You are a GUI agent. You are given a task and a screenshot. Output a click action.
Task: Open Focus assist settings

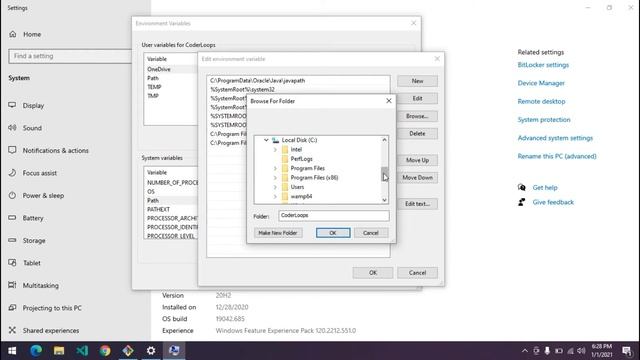40,173
